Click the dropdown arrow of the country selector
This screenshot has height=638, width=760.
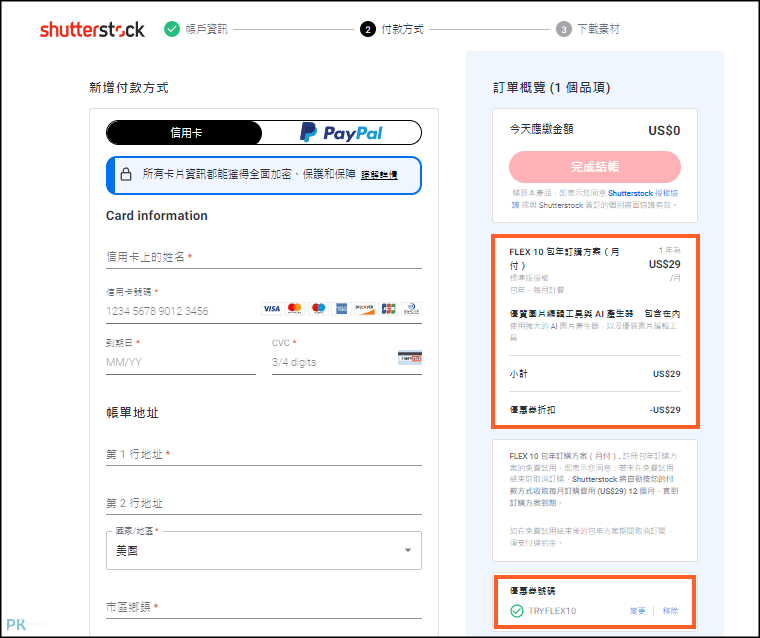pyautogui.click(x=408, y=550)
